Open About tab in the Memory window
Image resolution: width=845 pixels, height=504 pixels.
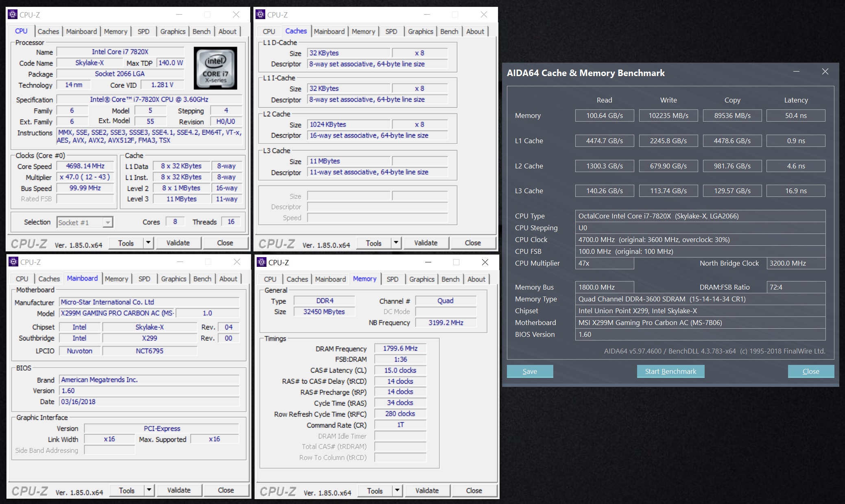coord(476,279)
